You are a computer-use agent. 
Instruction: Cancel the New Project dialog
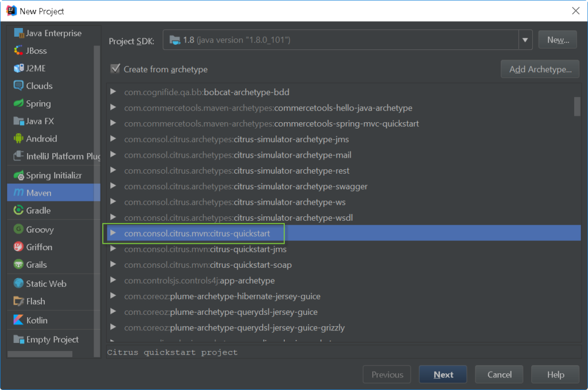click(x=499, y=375)
